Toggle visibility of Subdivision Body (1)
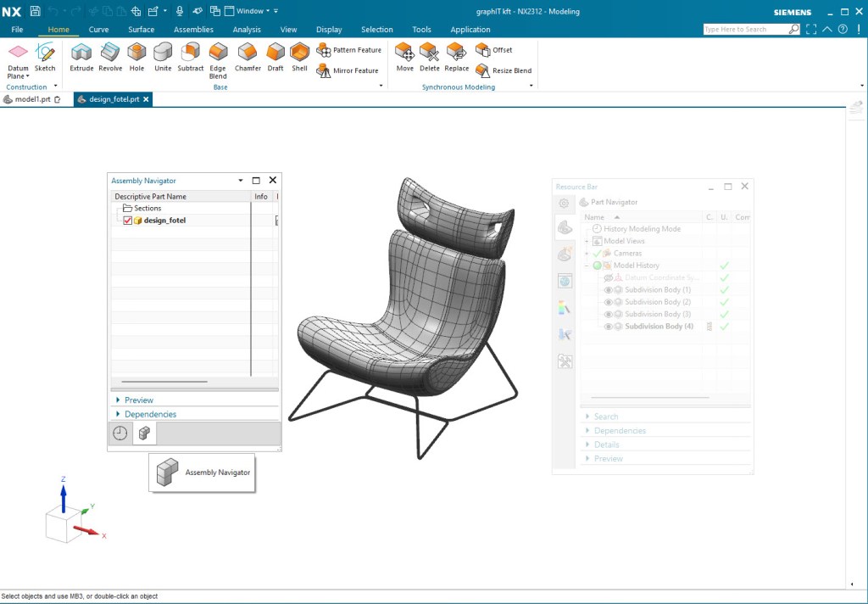The height and width of the screenshot is (604, 868). [608, 290]
